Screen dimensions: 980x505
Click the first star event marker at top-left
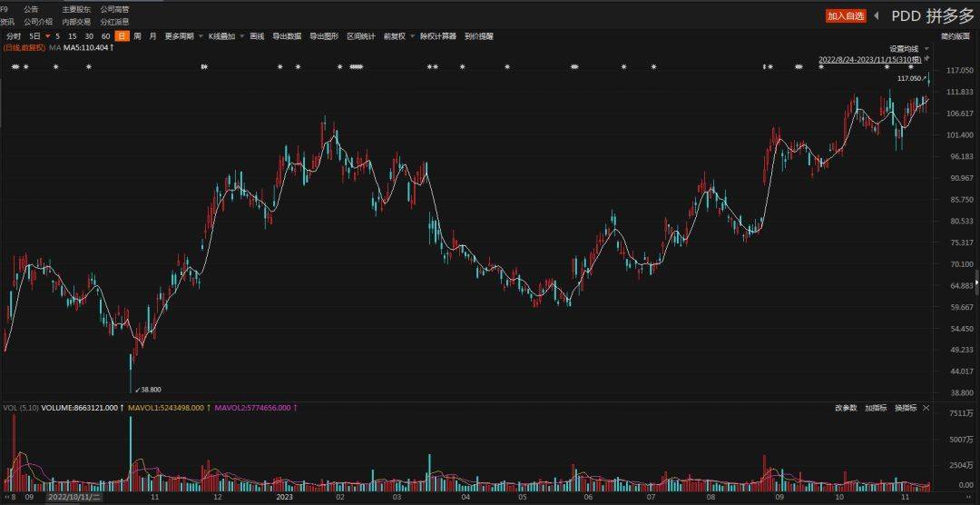tap(15, 67)
